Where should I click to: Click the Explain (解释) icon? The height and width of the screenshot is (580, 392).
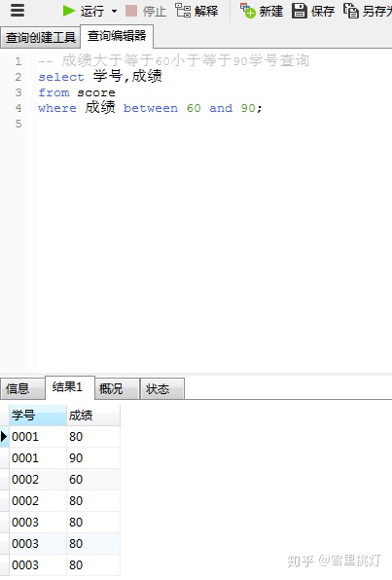tap(183, 11)
